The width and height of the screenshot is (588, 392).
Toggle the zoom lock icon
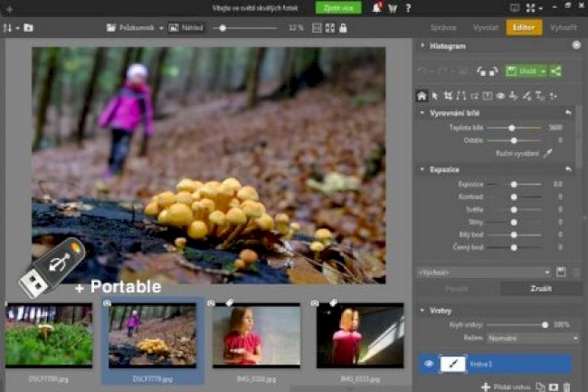click(x=342, y=28)
